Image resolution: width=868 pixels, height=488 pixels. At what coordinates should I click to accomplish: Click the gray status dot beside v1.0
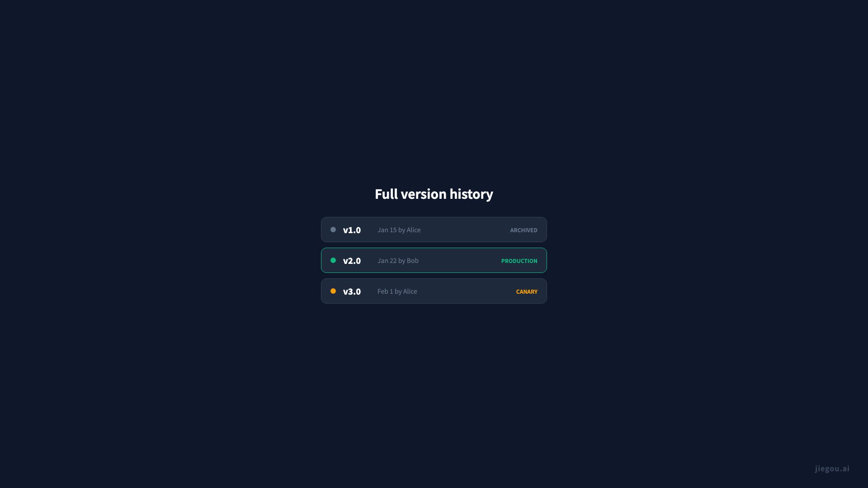click(333, 230)
